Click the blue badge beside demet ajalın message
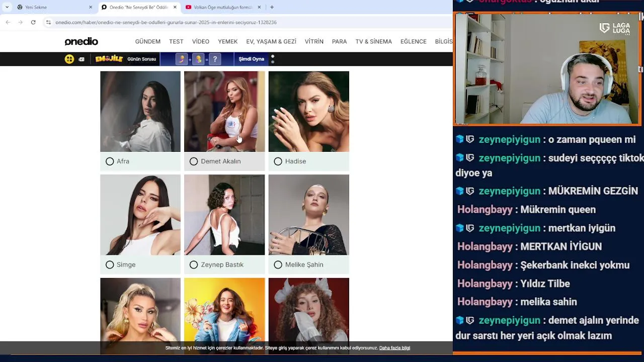Image resolution: width=644 pixels, height=362 pixels. [459, 320]
